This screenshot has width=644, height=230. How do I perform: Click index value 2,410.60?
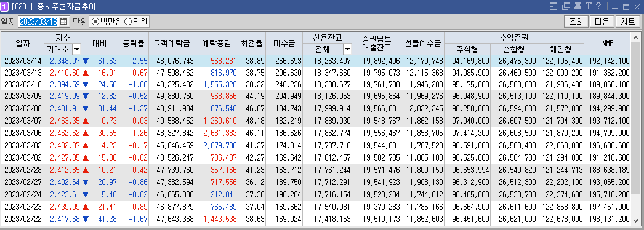[65, 73]
